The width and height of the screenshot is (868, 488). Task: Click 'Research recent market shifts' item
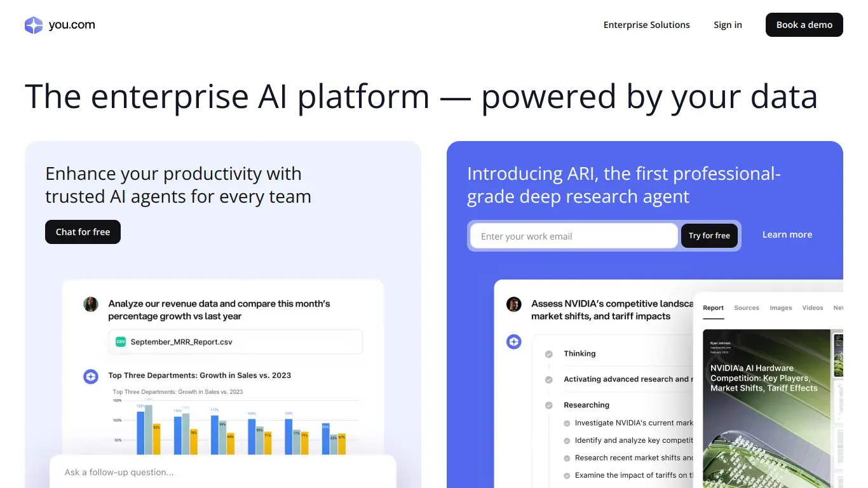(x=634, y=457)
